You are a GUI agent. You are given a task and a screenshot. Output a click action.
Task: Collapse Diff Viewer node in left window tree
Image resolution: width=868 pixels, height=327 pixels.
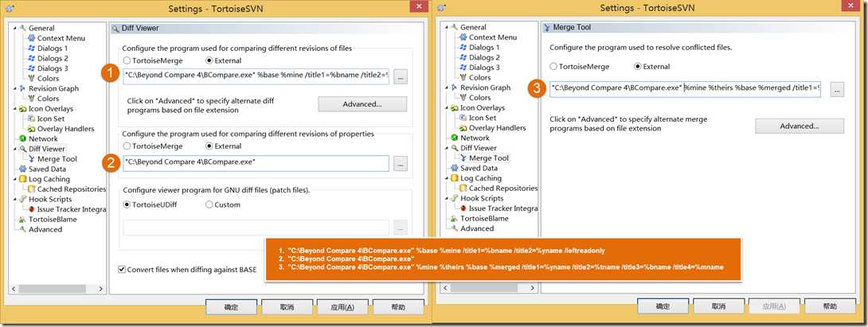15,148
